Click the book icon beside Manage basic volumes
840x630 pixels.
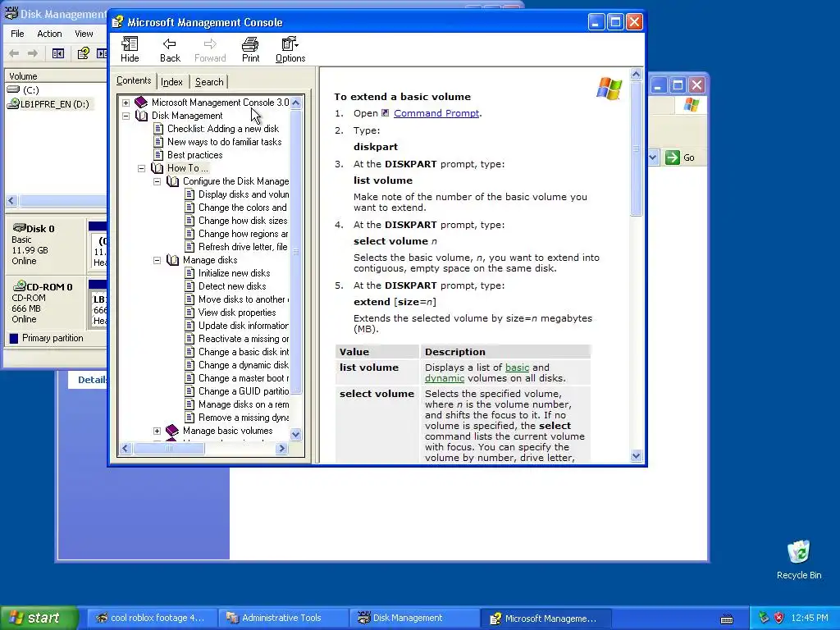tap(172, 431)
